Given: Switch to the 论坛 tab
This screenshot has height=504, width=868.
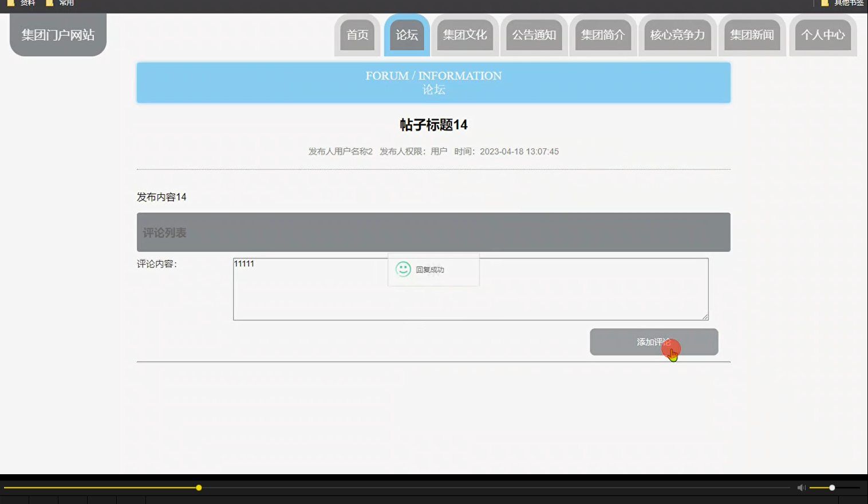Looking at the screenshot, I should click(406, 35).
